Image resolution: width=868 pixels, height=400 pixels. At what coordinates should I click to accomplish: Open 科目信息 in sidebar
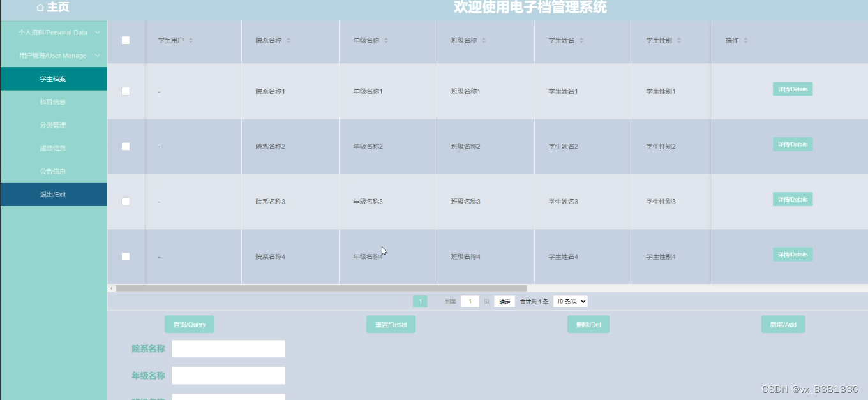click(54, 101)
